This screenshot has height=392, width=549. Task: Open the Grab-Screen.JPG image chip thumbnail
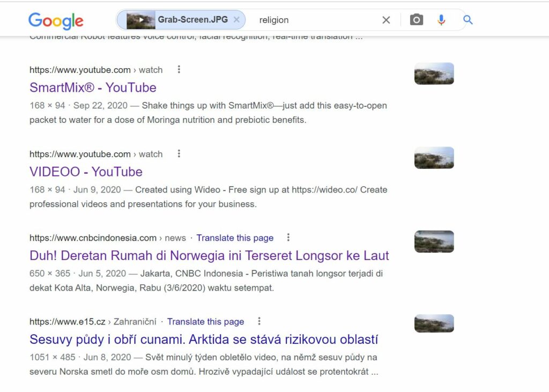click(x=141, y=20)
